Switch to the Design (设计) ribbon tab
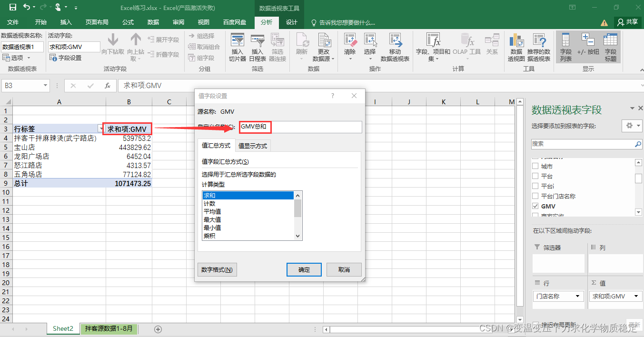 point(291,22)
